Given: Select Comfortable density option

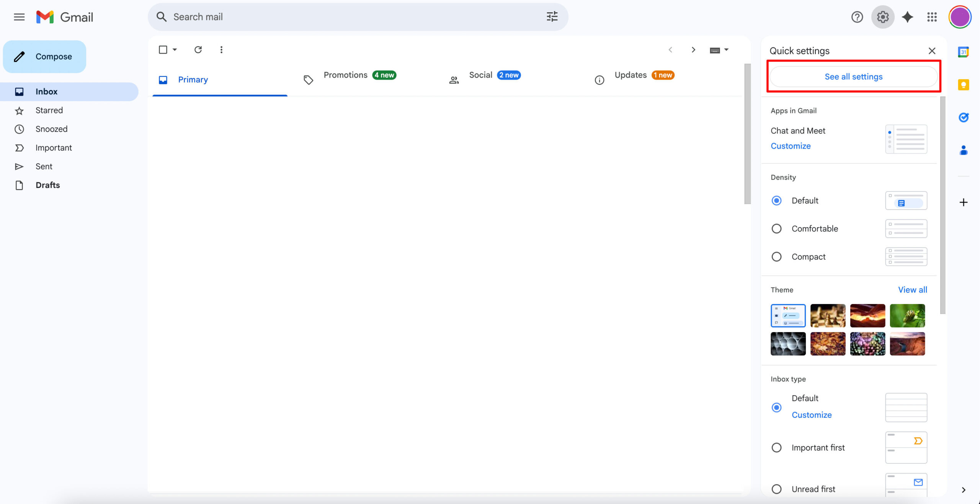Looking at the screenshot, I should [x=776, y=229].
